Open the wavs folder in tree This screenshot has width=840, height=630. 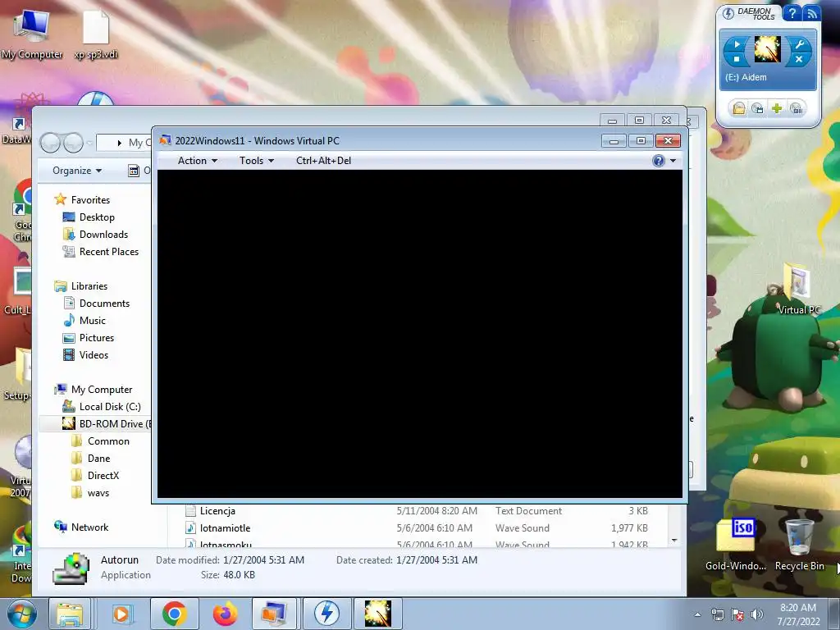pos(98,493)
